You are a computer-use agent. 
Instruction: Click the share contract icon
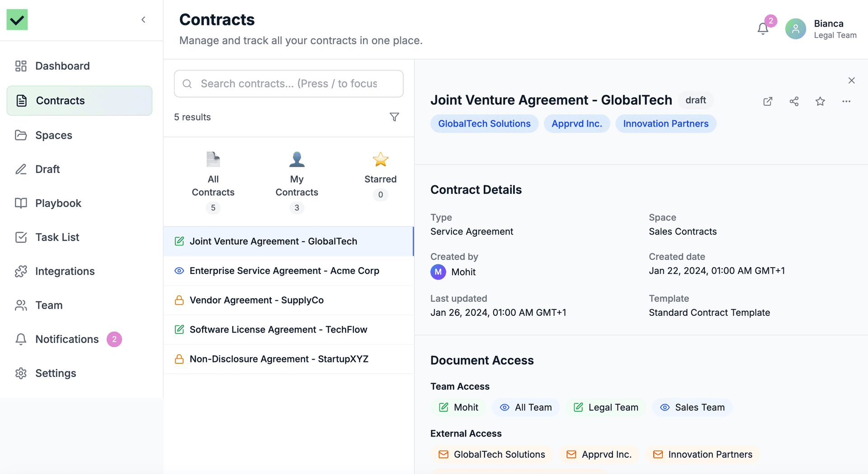[794, 101]
